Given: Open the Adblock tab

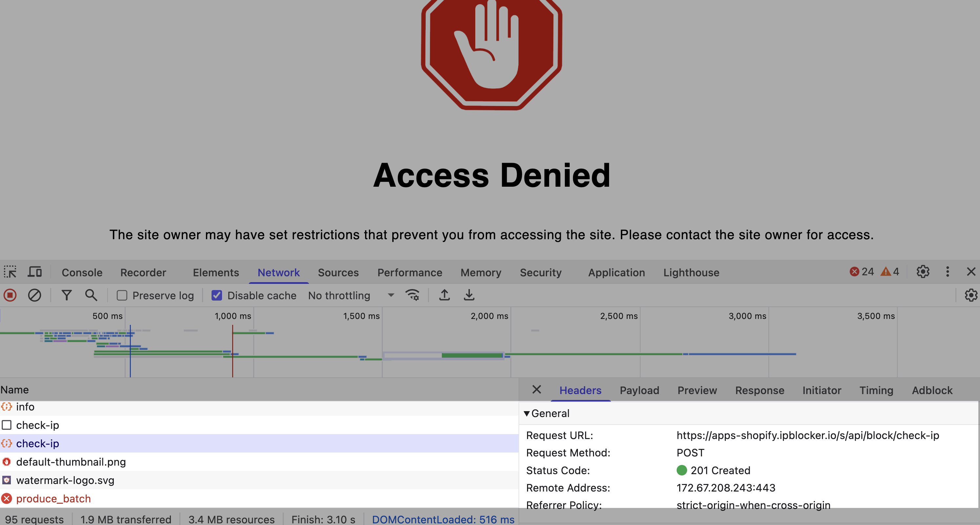Looking at the screenshot, I should pyautogui.click(x=932, y=390).
